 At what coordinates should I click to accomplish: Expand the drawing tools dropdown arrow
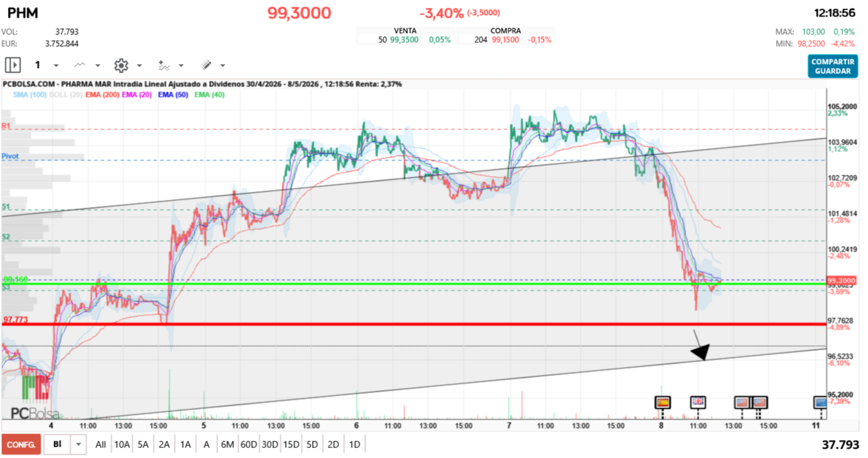click(223, 65)
